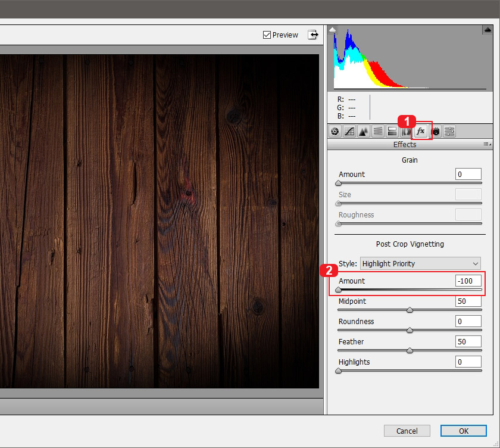Image resolution: width=500 pixels, height=448 pixels.
Task: Open the Camera Calibration panel
Action: (435, 131)
